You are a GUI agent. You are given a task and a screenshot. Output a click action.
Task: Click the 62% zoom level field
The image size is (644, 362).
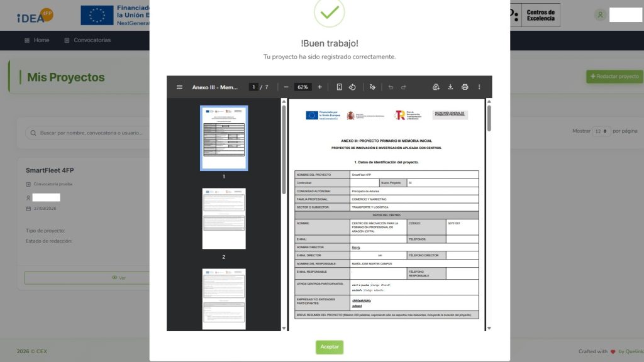pos(303,87)
